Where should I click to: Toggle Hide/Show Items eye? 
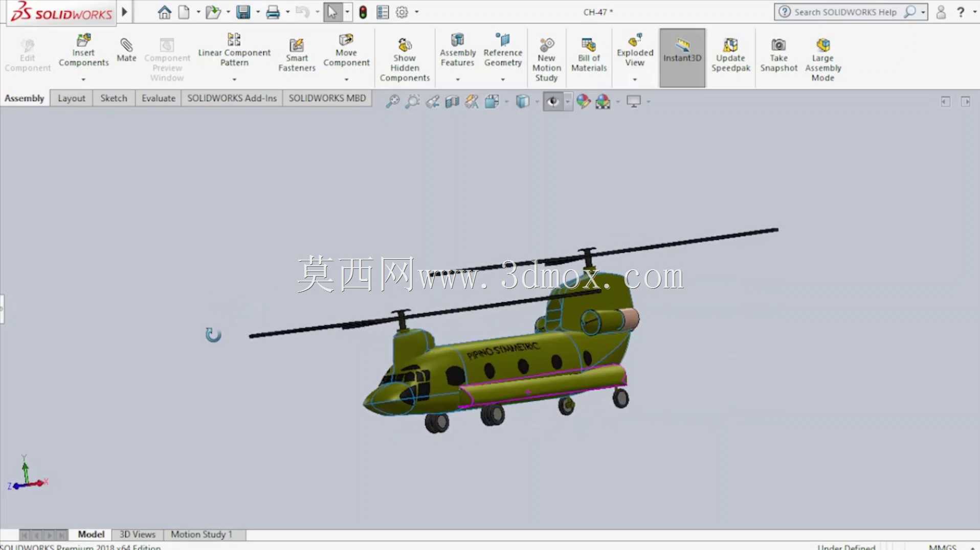[553, 101]
